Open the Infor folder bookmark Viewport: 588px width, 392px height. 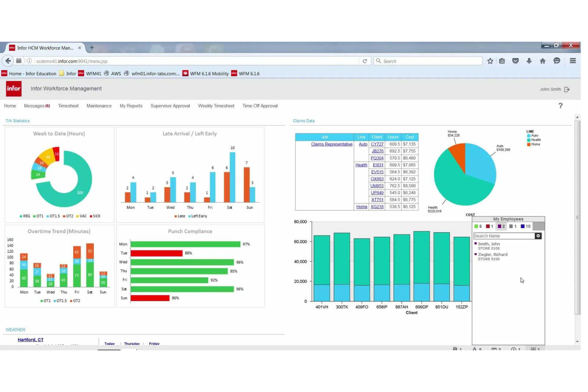click(x=68, y=74)
